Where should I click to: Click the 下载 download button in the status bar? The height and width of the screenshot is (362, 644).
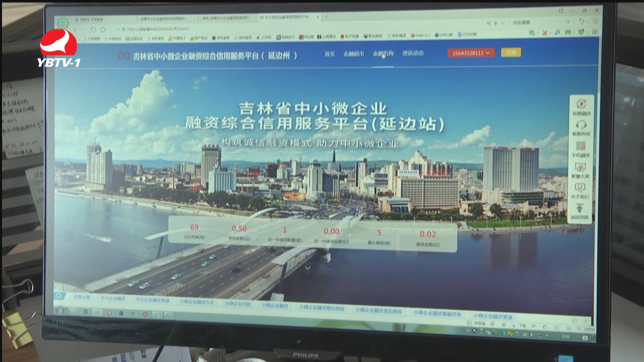519,325
